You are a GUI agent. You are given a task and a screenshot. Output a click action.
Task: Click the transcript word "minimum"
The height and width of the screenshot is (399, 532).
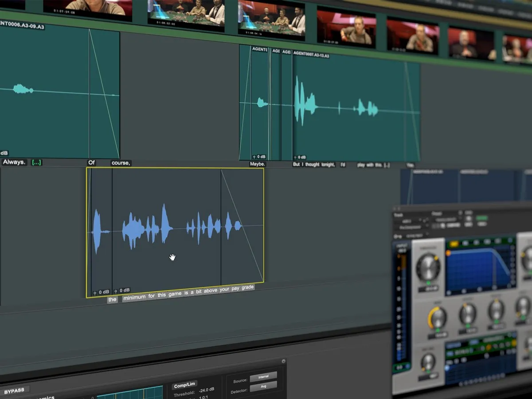point(134,297)
